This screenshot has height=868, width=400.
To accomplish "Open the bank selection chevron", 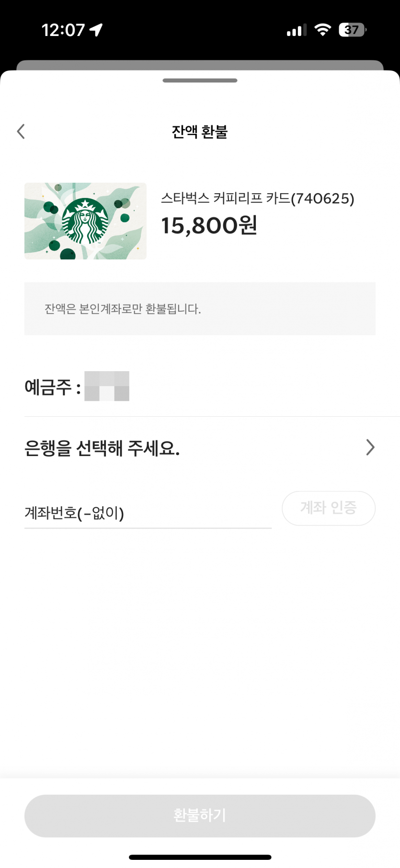I will click(370, 447).
